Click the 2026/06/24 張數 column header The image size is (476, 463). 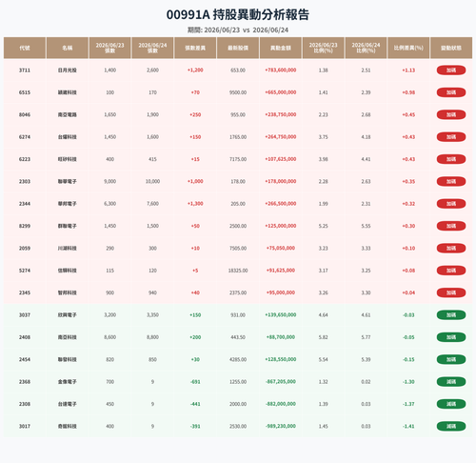(152, 48)
